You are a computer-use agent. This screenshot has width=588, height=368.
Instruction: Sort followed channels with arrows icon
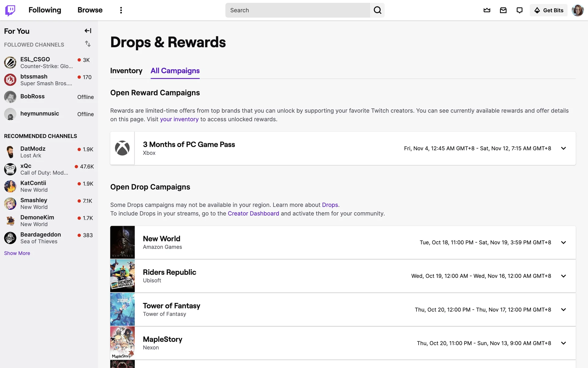pos(88,44)
